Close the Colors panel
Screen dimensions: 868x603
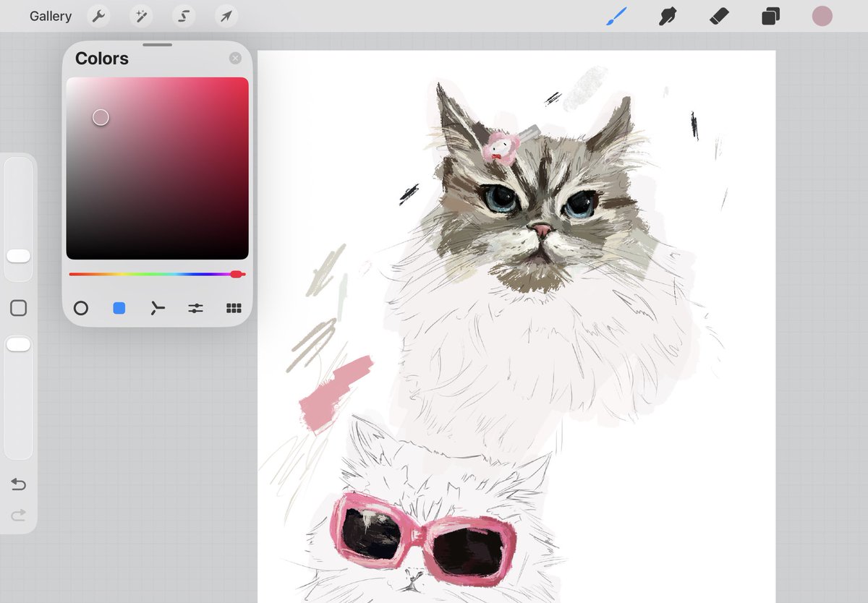235,59
